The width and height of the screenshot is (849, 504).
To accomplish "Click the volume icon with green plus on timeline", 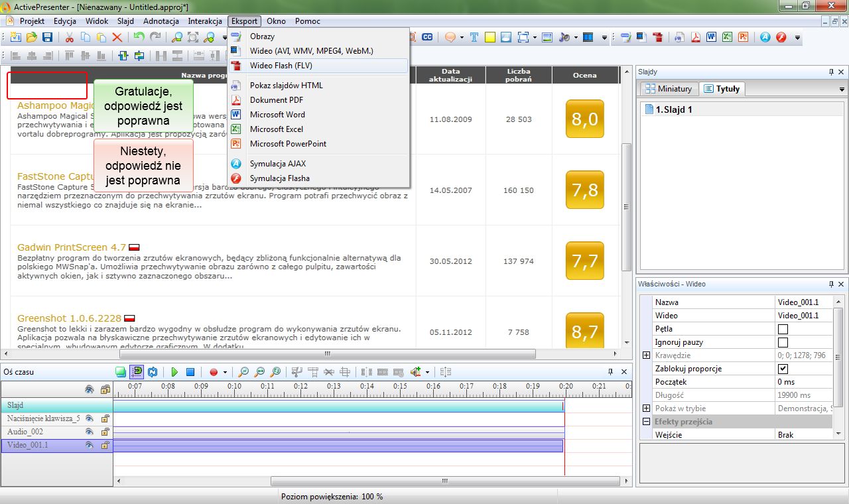I will coord(417,373).
